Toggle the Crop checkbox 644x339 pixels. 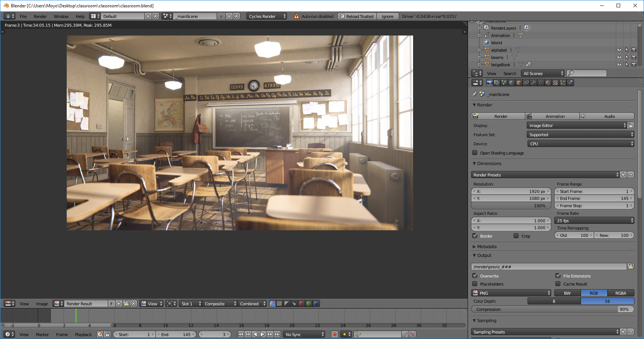click(x=516, y=236)
